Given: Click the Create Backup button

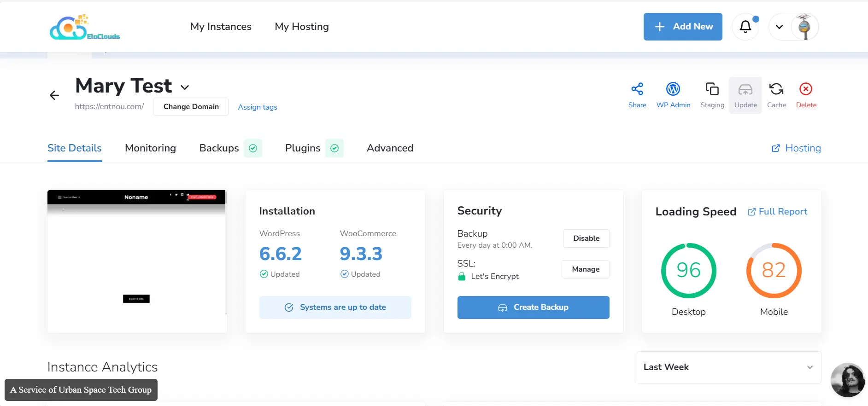Looking at the screenshot, I should [x=533, y=307].
